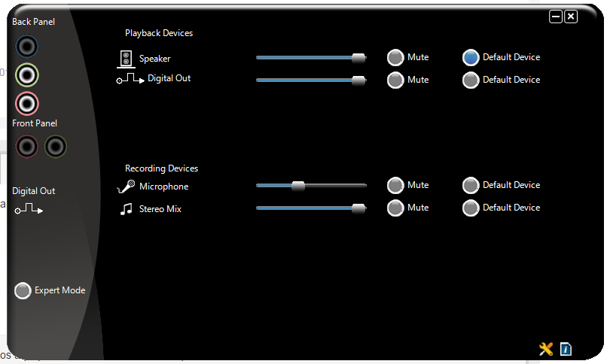Click the Stereo Mix music note icon
This screenshot has height=364, width=610.
click(x=126, y=209)
